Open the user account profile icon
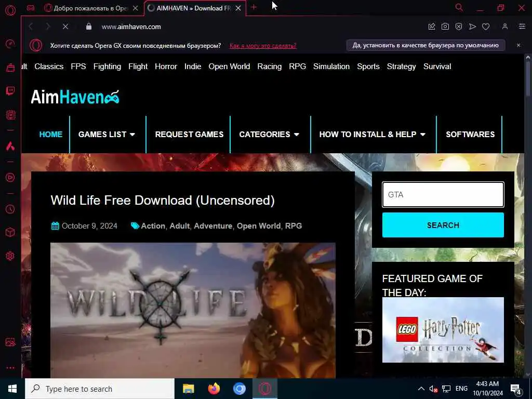 coord(505,26)
